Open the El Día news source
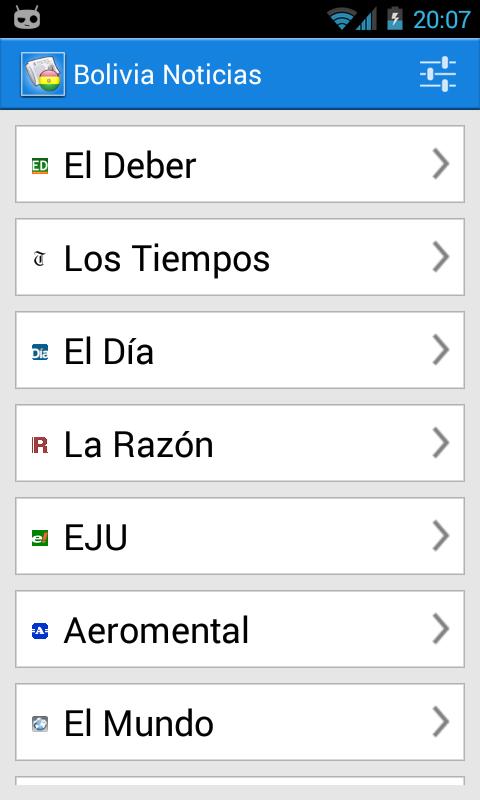The width and height of the screenshot is (480, 800). coord(240,350)
